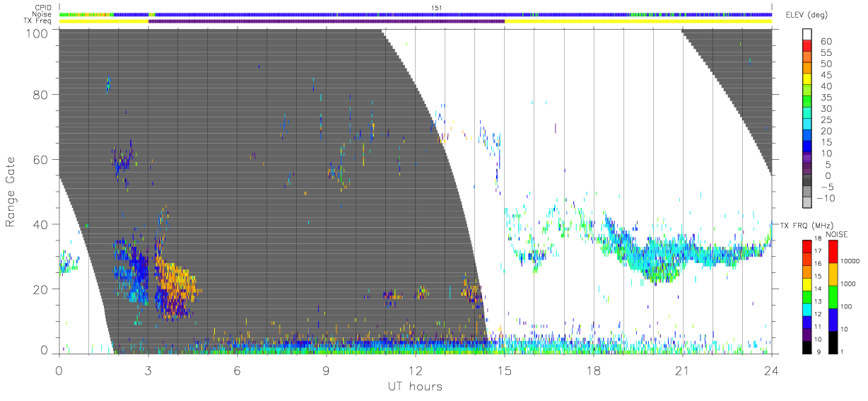Click the 18 tick label on UT hours axis
This screenshot has height=401, width=868.
593,370
